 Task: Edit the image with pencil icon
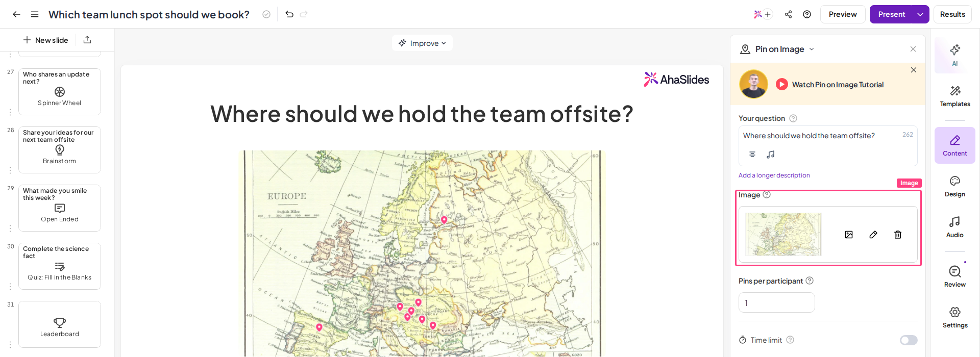click(x=873, y=235)
